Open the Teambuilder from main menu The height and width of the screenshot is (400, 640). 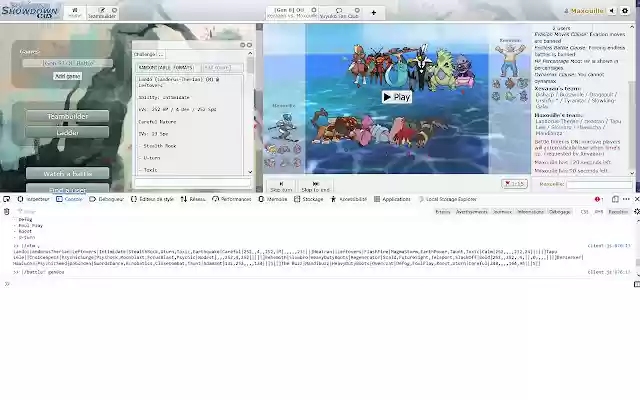pos(67,116)
